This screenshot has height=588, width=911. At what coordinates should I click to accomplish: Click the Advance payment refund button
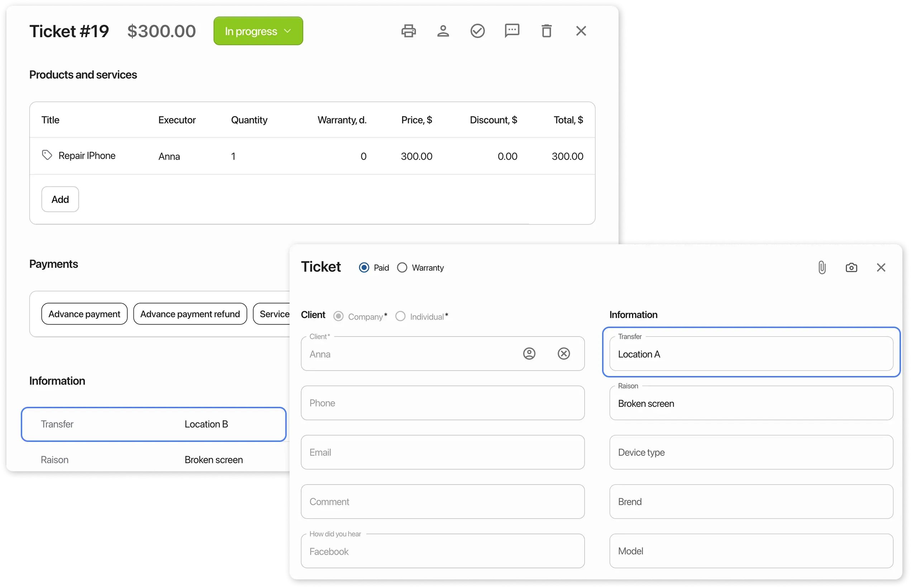[x=190, y=314]
